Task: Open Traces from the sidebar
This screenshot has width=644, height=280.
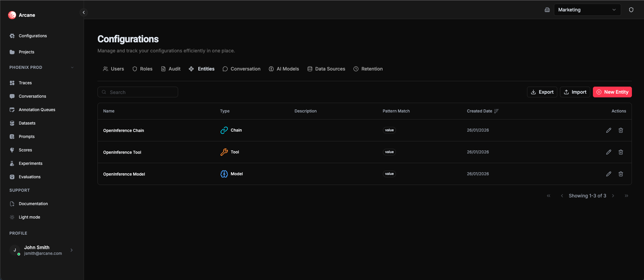Action: (x=25, y=83)
